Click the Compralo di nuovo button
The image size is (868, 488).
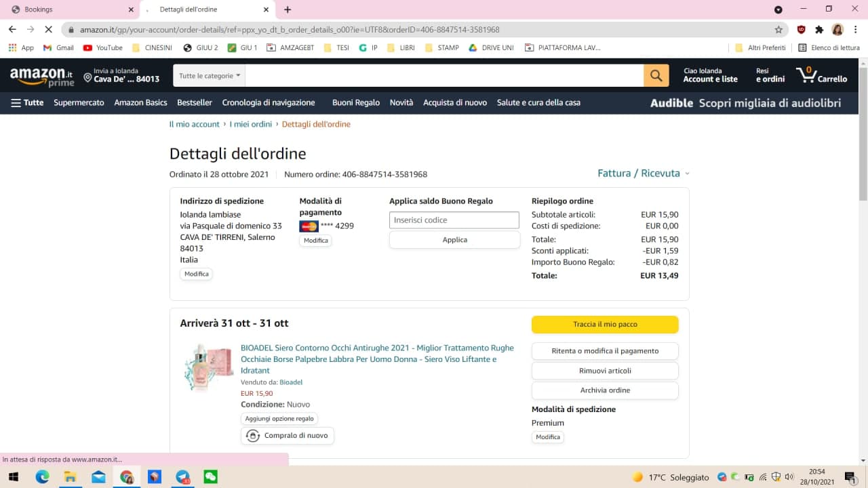288,436
